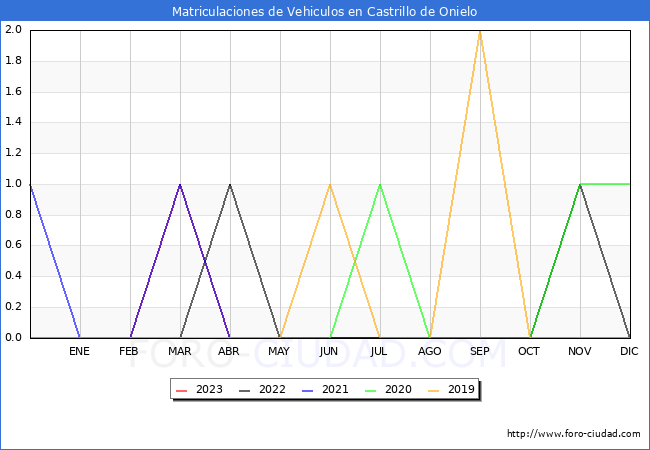Click the 0.8 y-axis value

(x=13, y=215)
